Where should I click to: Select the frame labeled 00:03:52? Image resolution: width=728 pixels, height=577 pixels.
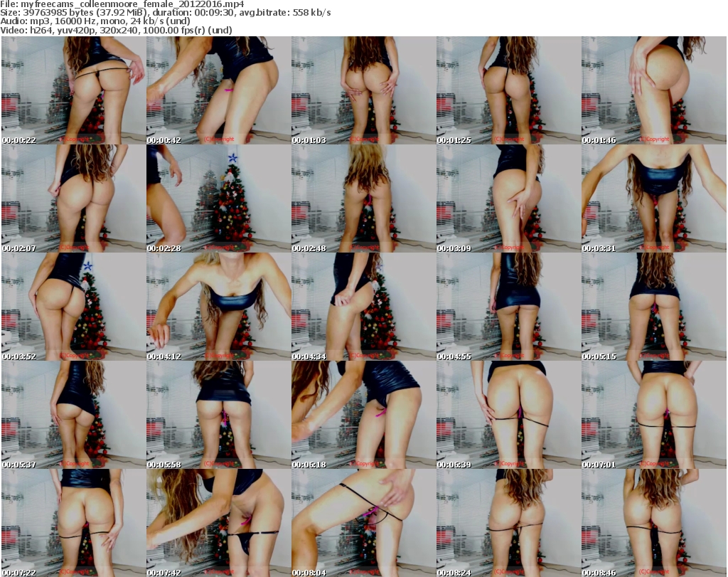[73, 307]
